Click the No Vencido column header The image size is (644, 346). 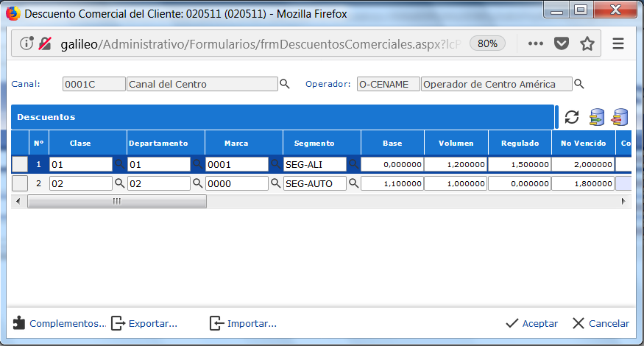pyautogui.click(x=584, y=143)
